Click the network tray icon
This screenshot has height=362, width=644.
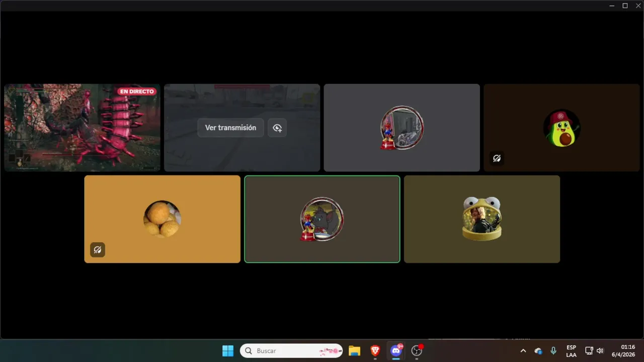[x=589, y=351]
